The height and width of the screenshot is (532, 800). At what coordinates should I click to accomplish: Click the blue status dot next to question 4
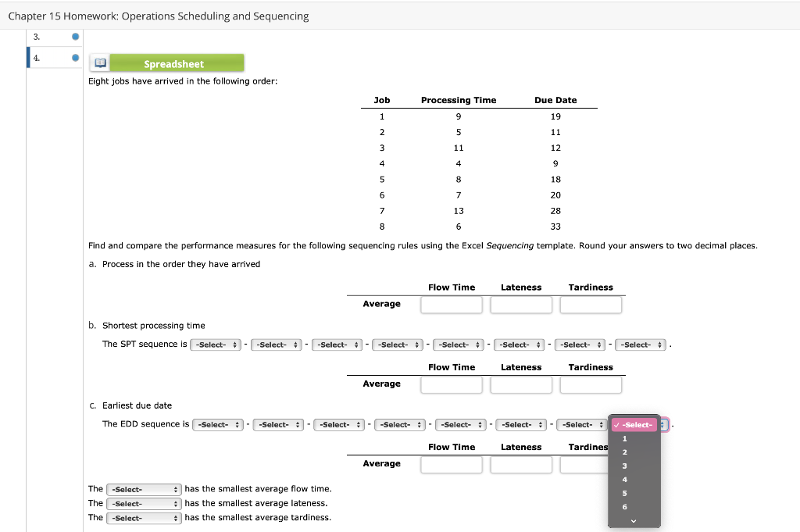75,57
